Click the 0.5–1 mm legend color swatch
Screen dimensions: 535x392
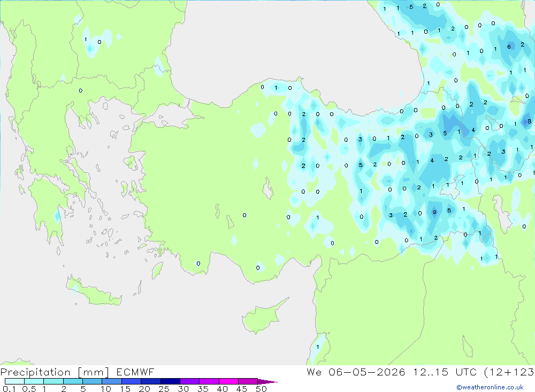34,381
